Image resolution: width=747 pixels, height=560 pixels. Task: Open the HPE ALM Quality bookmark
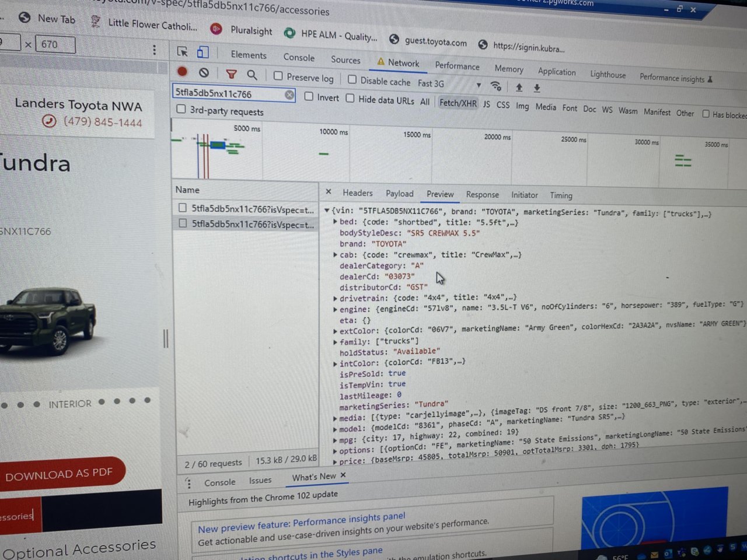[x=330, y=35]
